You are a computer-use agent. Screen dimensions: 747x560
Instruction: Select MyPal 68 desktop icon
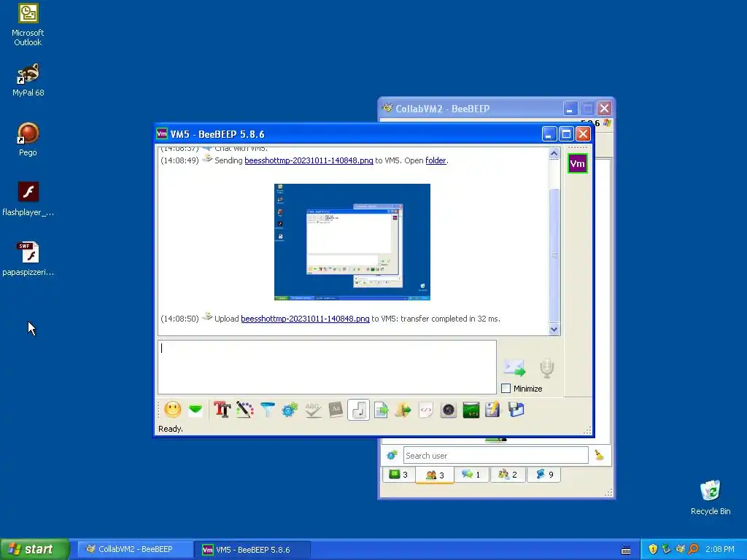pyautogui.click(x=28, y=80)
